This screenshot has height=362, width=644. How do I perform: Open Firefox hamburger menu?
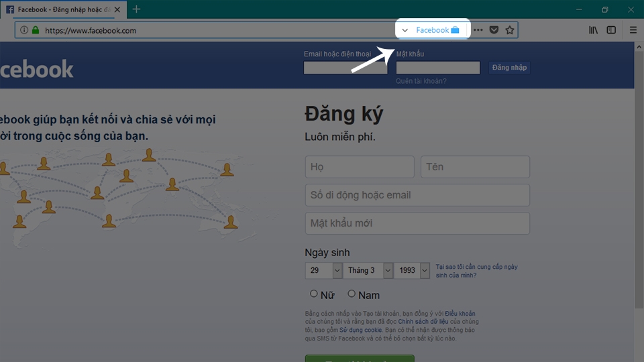click(633, 30)
